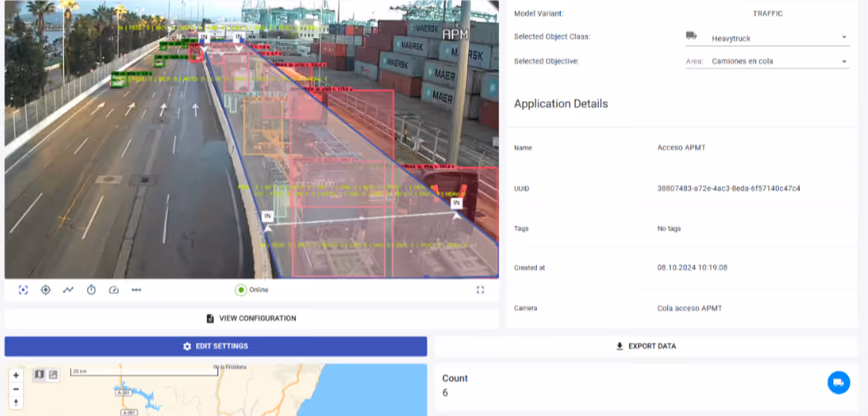Click the Application Details heading
The height and width of the screenshot is (416, 868).
point(561,104)
